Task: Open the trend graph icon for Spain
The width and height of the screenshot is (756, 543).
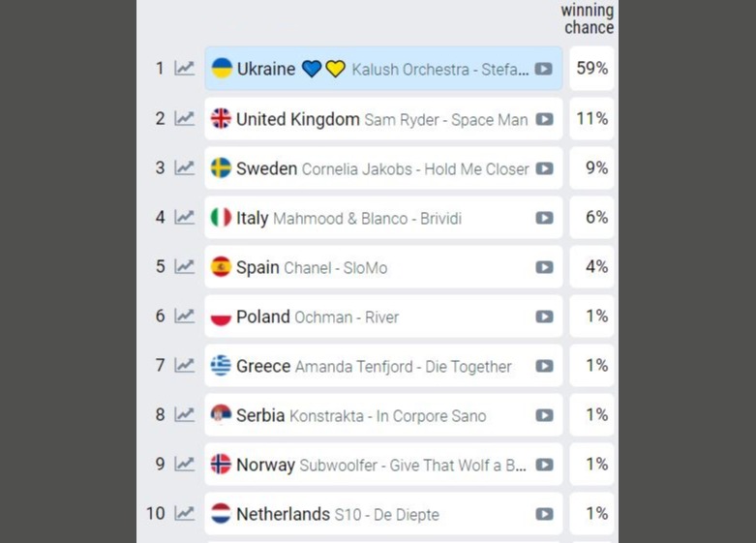Action: click(x=184, y=266)
